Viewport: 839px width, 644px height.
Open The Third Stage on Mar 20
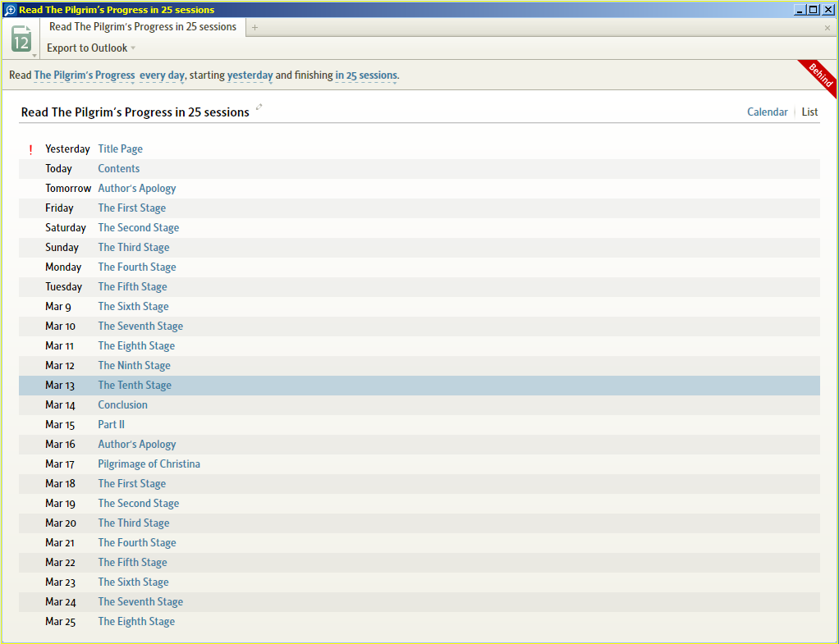(134, 523)
